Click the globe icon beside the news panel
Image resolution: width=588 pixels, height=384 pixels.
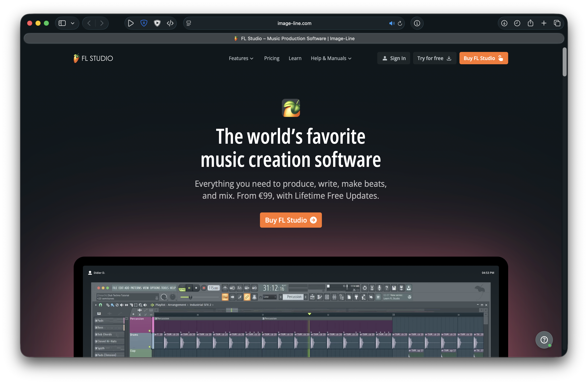tap(410, 297)
